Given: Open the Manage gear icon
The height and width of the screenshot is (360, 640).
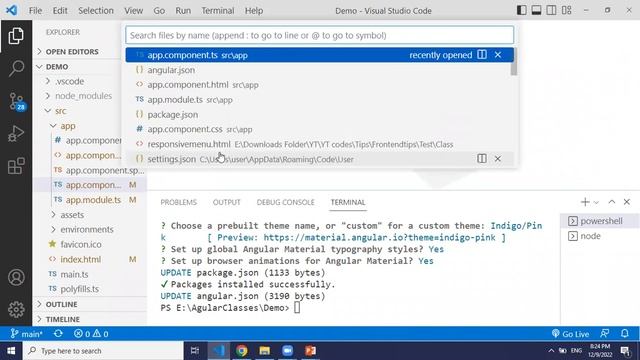Looking at the screenshot, I should coord(16,309).
